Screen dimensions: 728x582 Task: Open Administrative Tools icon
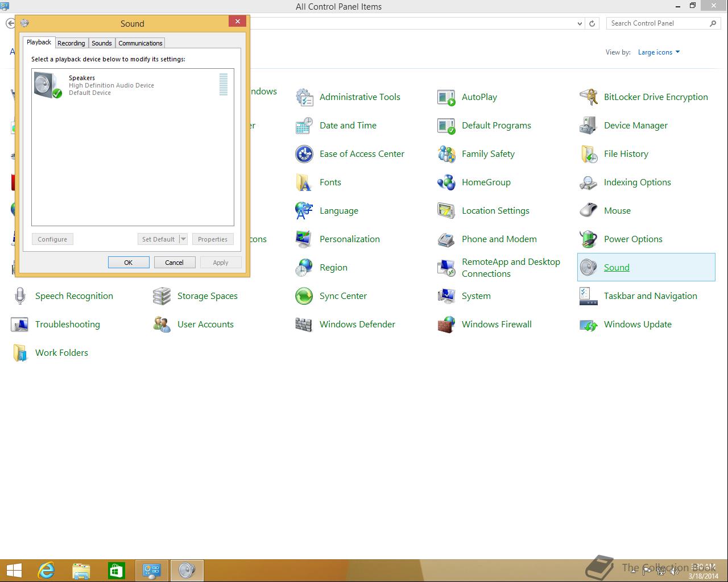point(304,97)
